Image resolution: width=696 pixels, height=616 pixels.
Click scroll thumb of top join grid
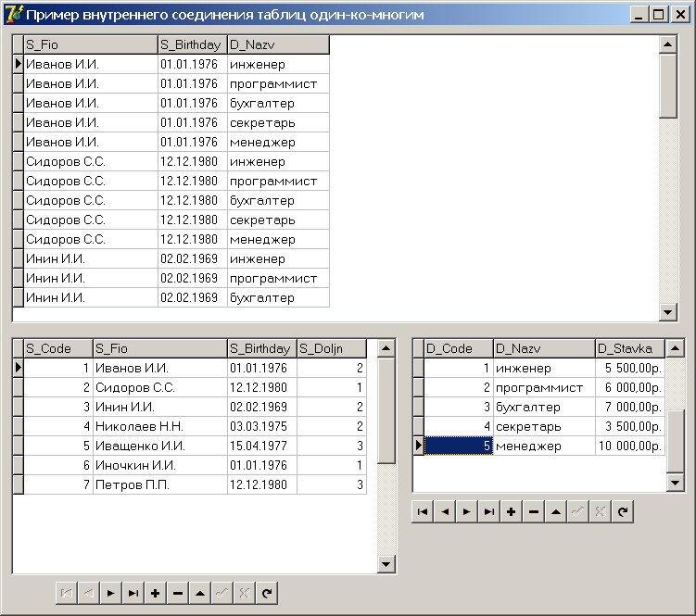tap(667, 86)
